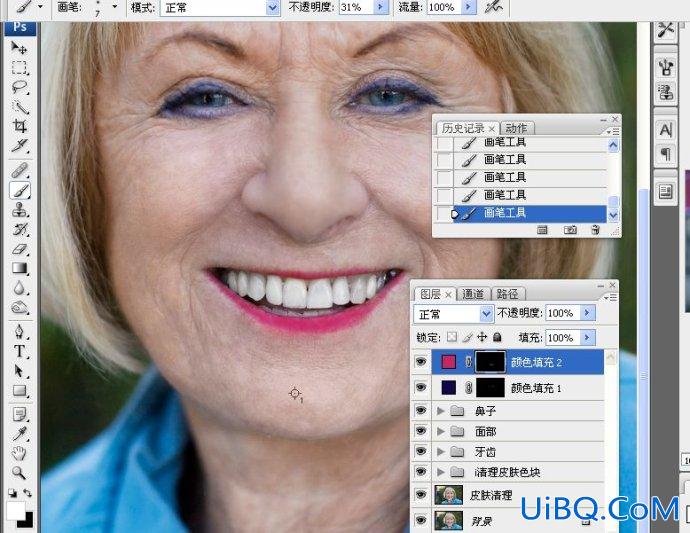Screen dimensions: 690x533
Task: Hide the 面部 layer group
Action: [421, 430]
